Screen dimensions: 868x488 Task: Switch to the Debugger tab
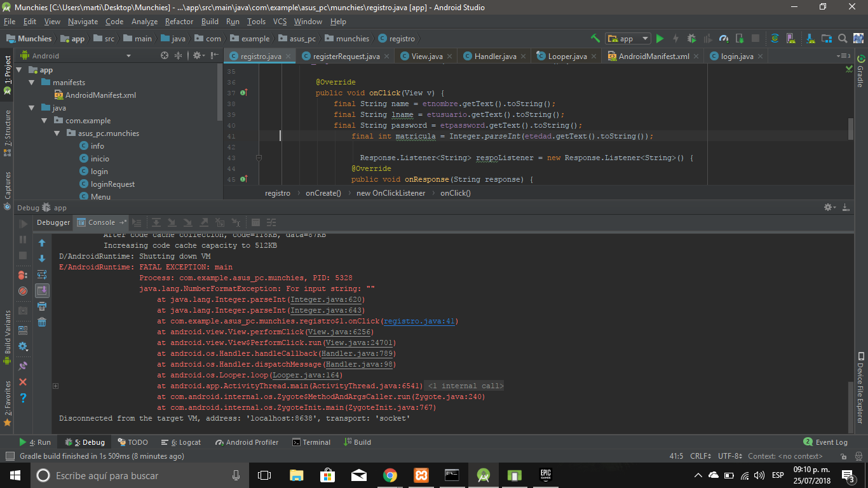[53, 222]
